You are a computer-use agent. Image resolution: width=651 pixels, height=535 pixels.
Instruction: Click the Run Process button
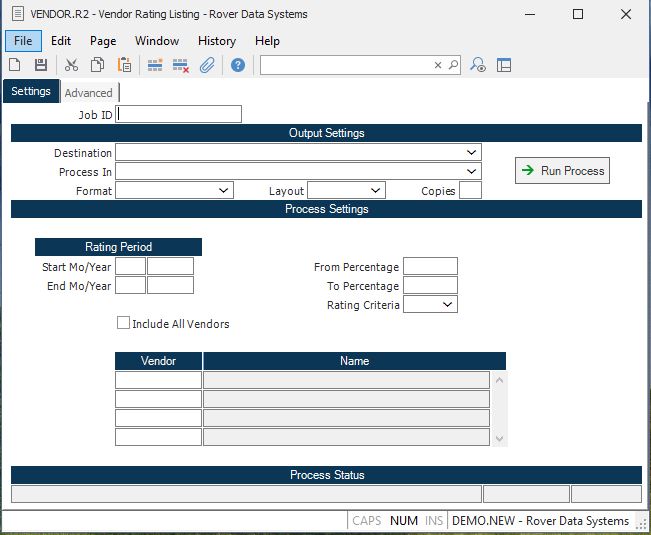(562, 171)
